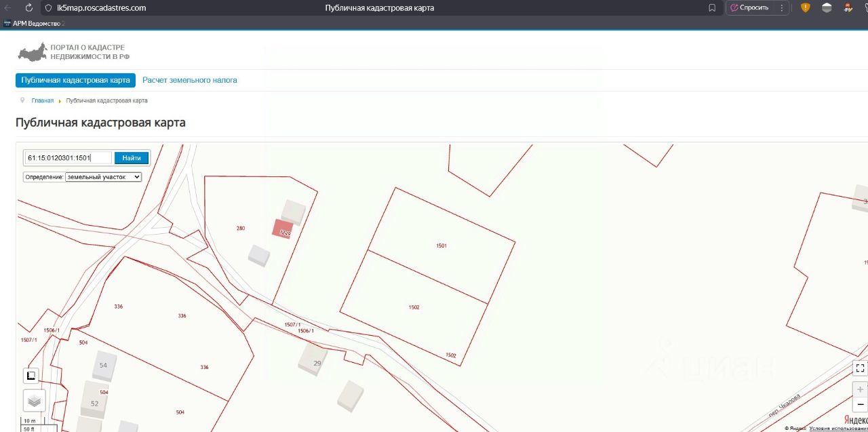
Task: Click the gray extension icon in toolbar
Action: pos(827,8)
